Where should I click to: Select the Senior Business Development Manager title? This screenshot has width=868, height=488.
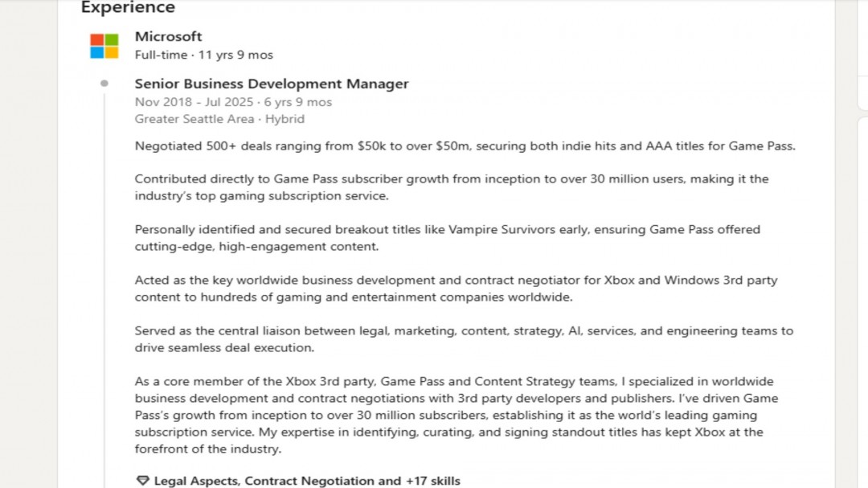click(272, 83)
